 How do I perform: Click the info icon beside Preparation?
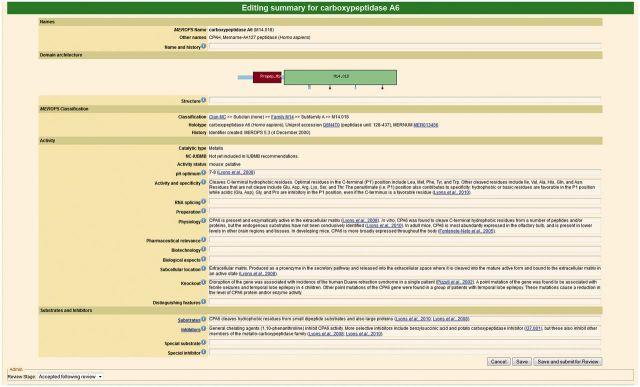tap(203, 211)
